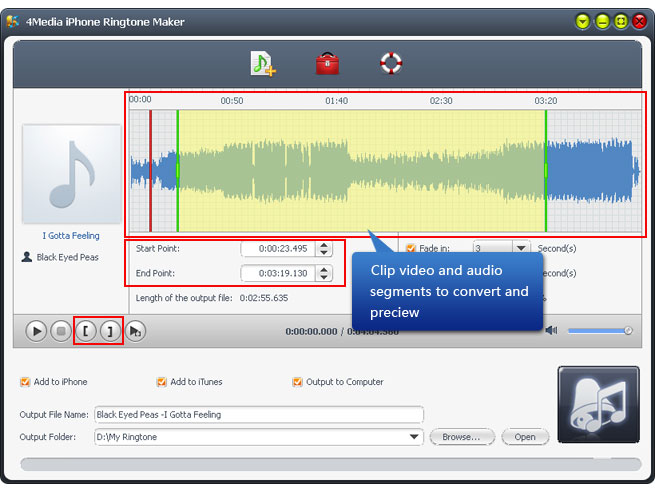Screen dimensions: 655x492
Task: Toggle the Add to iPhone checkbox
Action: click(25, 382)
